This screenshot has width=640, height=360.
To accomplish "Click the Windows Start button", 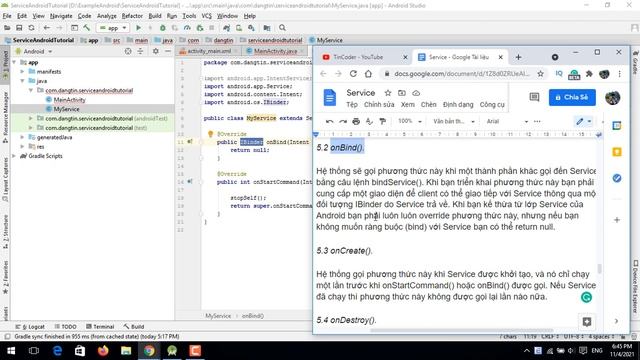I will click(11, 351).
